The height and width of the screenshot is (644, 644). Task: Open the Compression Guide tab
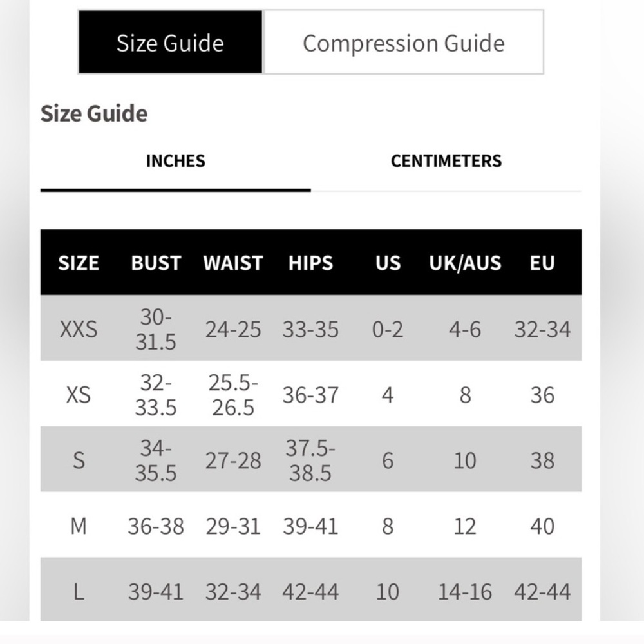[403, 43]
